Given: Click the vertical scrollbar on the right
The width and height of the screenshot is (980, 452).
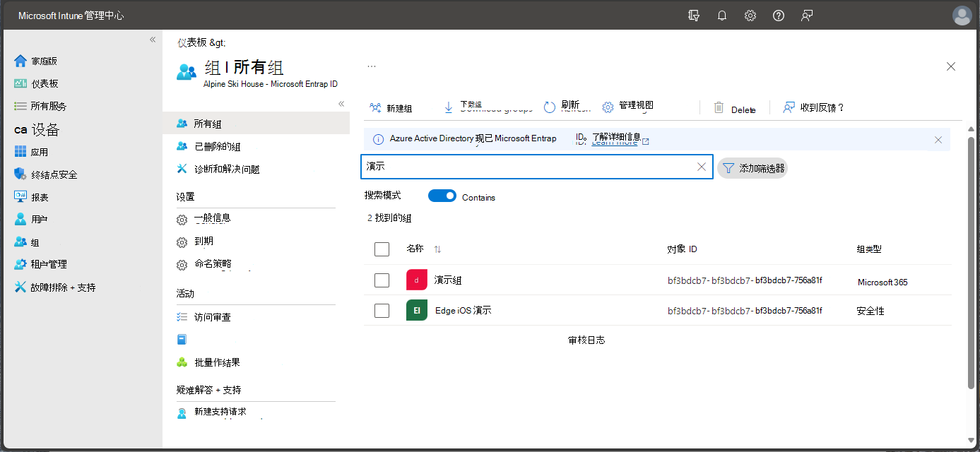Looking at the screenshot, I should [x=972, y=263].
